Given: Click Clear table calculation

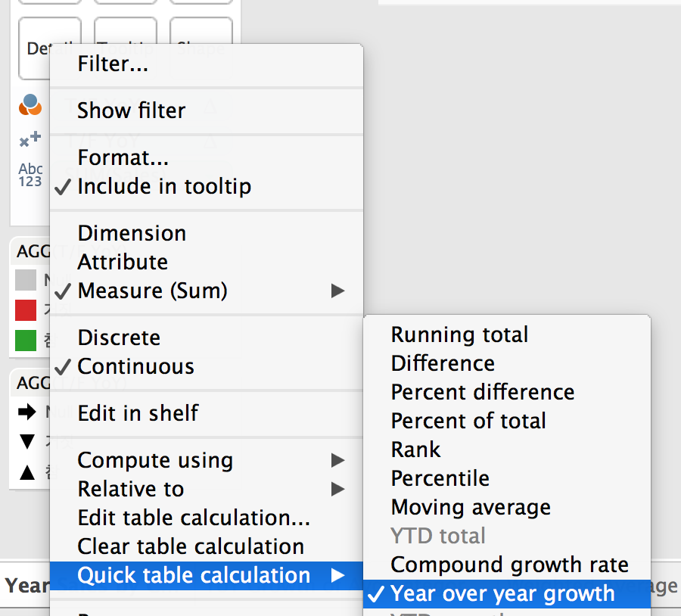Looking at the screenshot, I should (191, 546).
